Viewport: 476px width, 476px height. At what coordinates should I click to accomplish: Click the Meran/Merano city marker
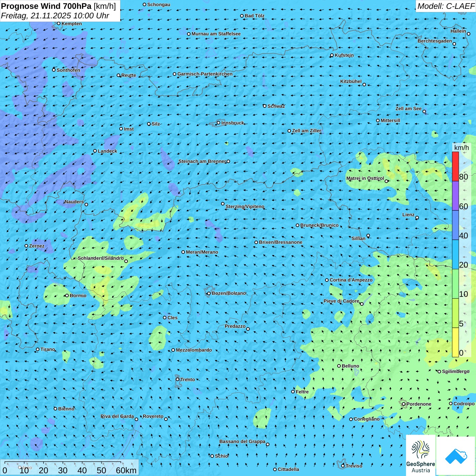183,252
